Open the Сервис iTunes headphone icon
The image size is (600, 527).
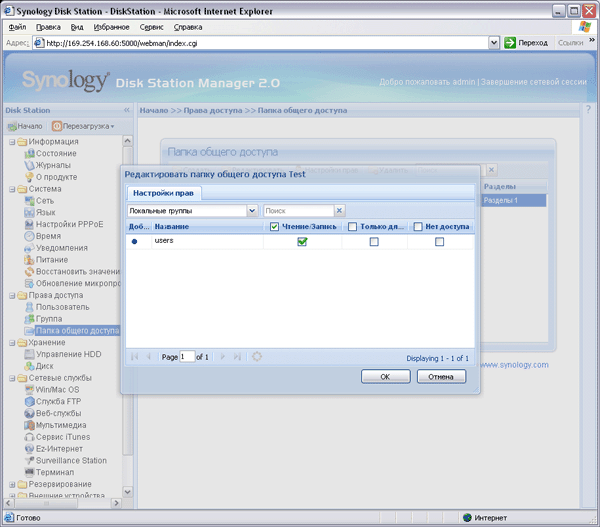29,437
